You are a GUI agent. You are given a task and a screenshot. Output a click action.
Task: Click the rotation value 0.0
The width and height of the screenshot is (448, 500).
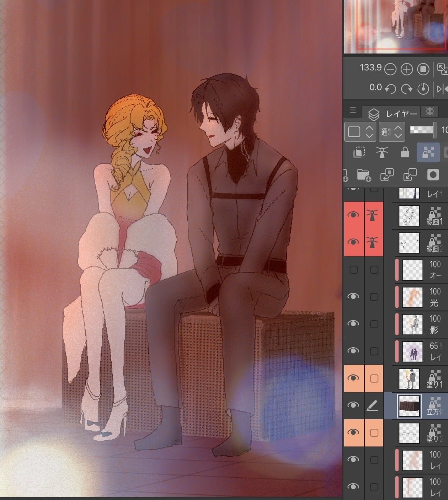pos(376,87)
